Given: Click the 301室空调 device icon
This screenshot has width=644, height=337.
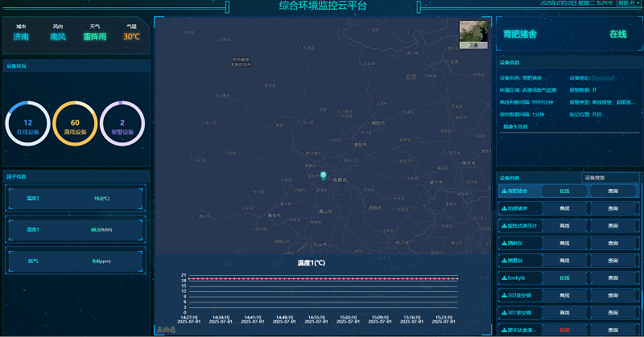Looking at the screenshot, I should [x=503, y=312].
